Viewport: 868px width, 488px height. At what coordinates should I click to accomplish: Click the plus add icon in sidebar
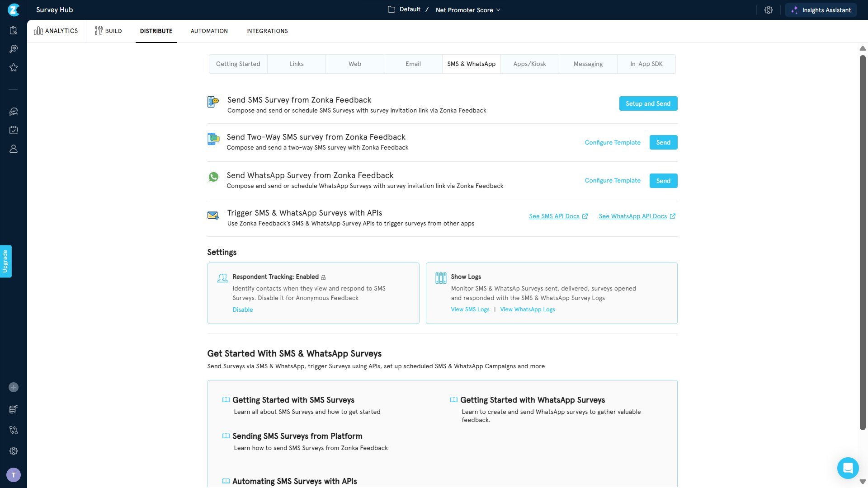pos(14,387)
